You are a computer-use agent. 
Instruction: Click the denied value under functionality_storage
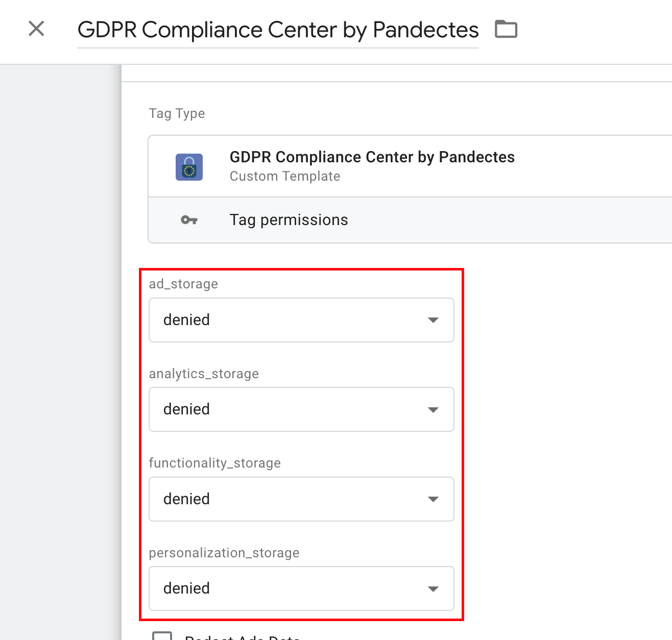point(186,499)
